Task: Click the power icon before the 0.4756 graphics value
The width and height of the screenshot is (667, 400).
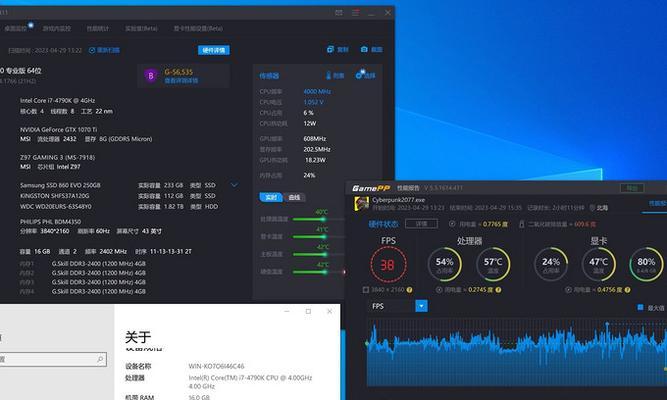Action: click(568, 290)
